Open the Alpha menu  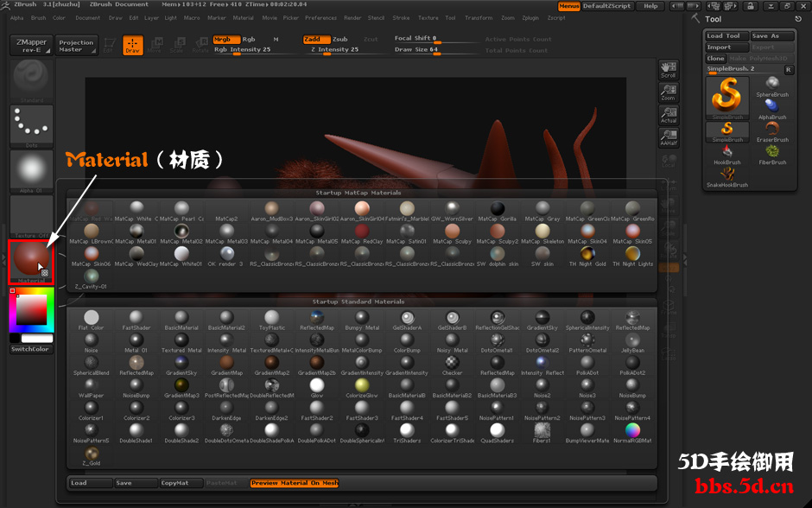pos(17,17)
